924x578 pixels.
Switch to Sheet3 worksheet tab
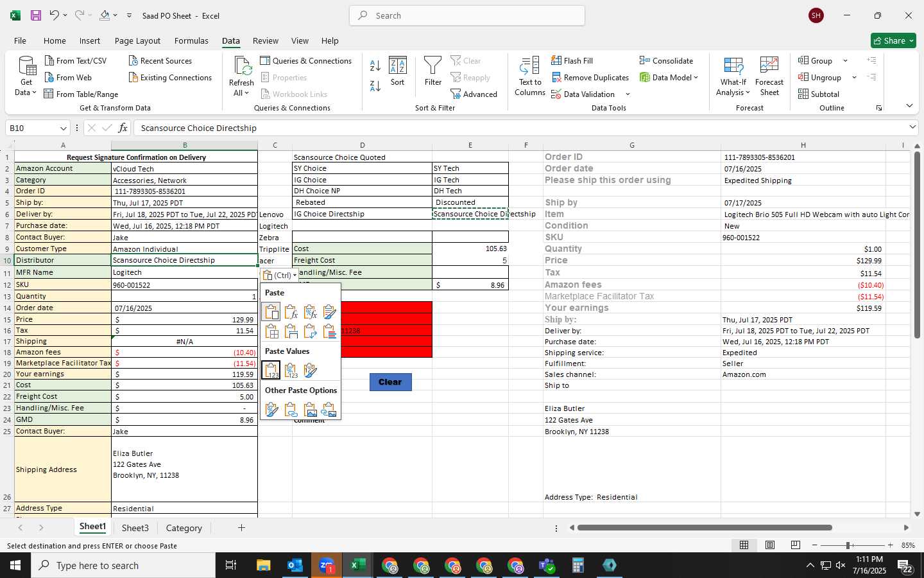coord(135,528)
